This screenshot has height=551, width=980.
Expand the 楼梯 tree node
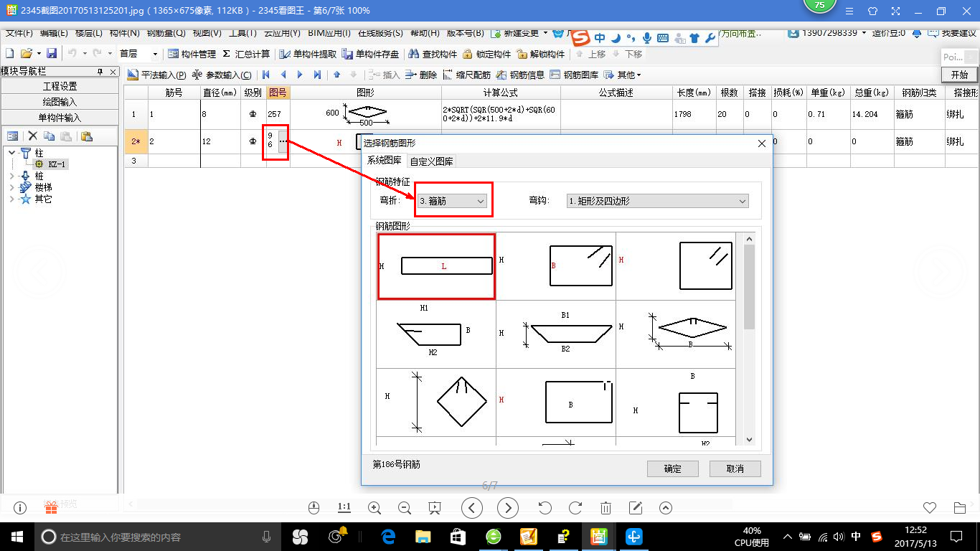click(x=12, y=187)
